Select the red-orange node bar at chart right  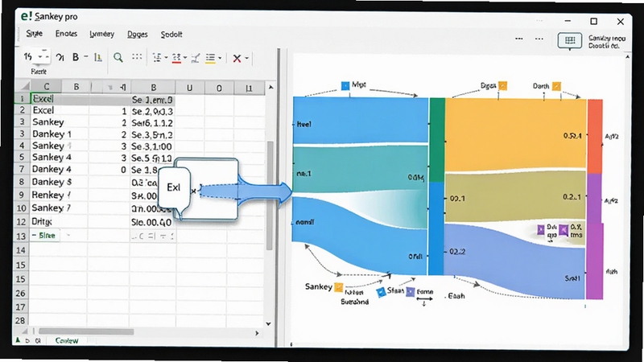(x=595, y=136)
